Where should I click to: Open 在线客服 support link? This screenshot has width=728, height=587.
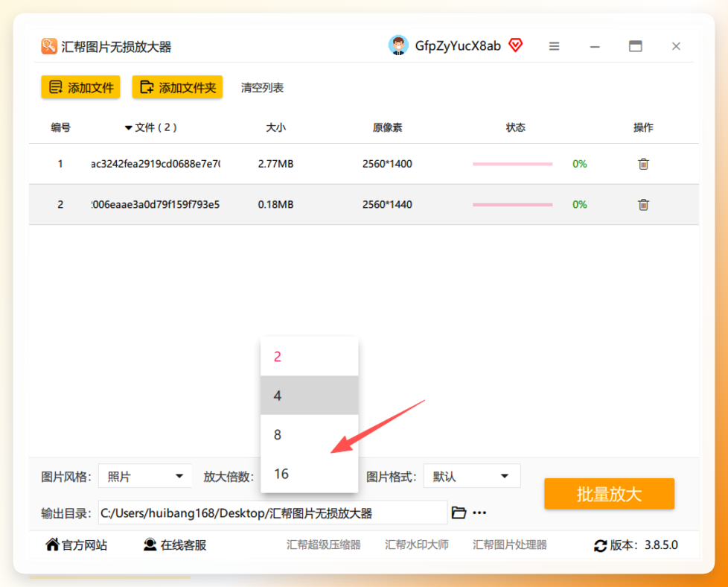[175, 545]
